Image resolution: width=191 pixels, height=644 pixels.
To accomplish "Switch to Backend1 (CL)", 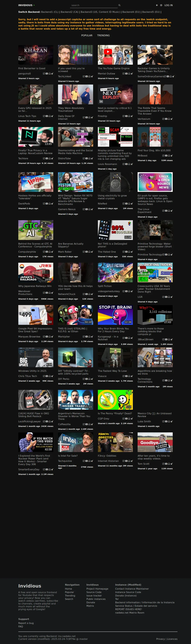I will [50, 12].
